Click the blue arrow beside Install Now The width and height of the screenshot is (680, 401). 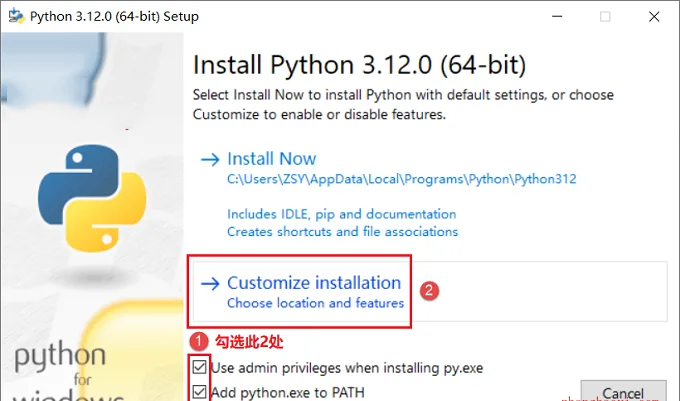(x=210, y=160)
